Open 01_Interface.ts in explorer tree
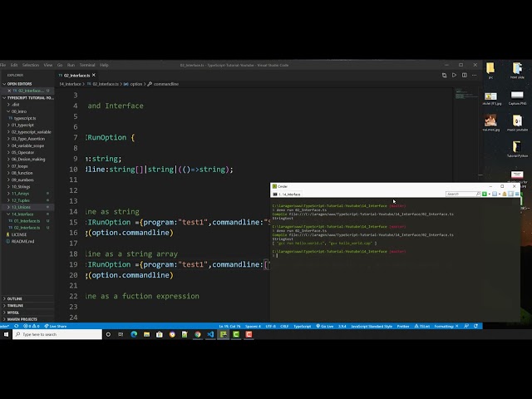The image size is (532, 399). tap(27, 221)
